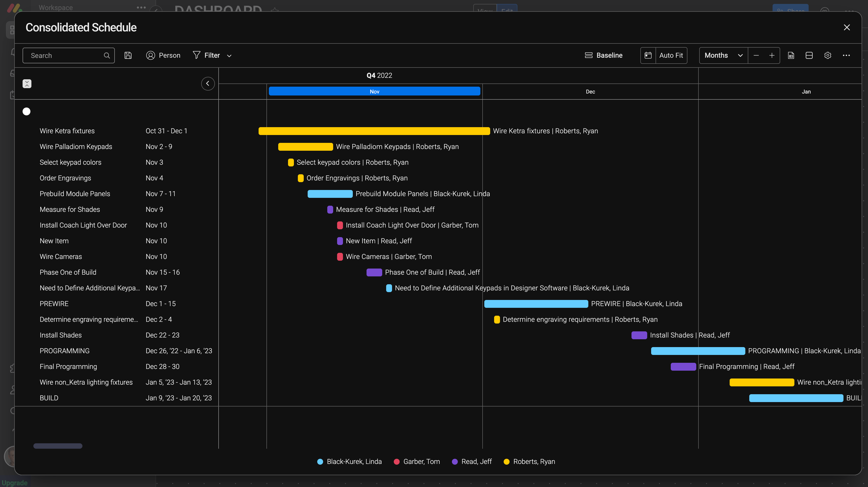The height and width of the screenshot is (487, 868).
Task: Click the Jan 9, '23 - Jan 20, '23 date
Action: pos(179,398)
